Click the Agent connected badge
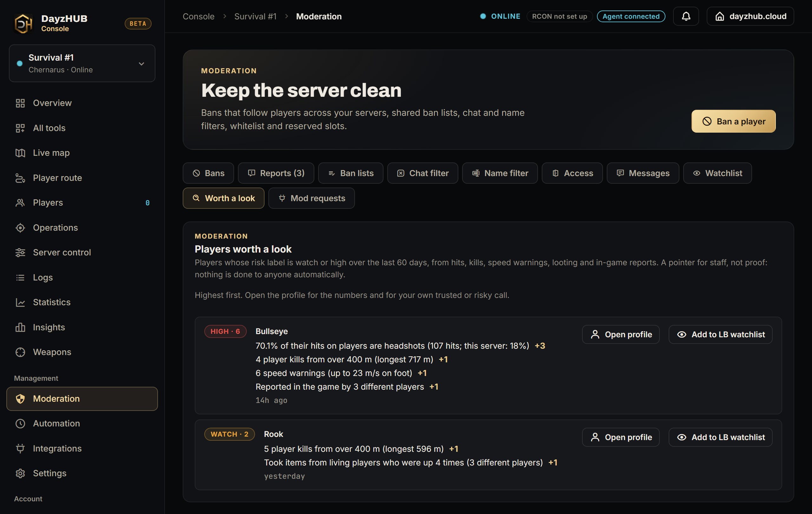Screen dimensions: 812x514 (x=631, y=16)
